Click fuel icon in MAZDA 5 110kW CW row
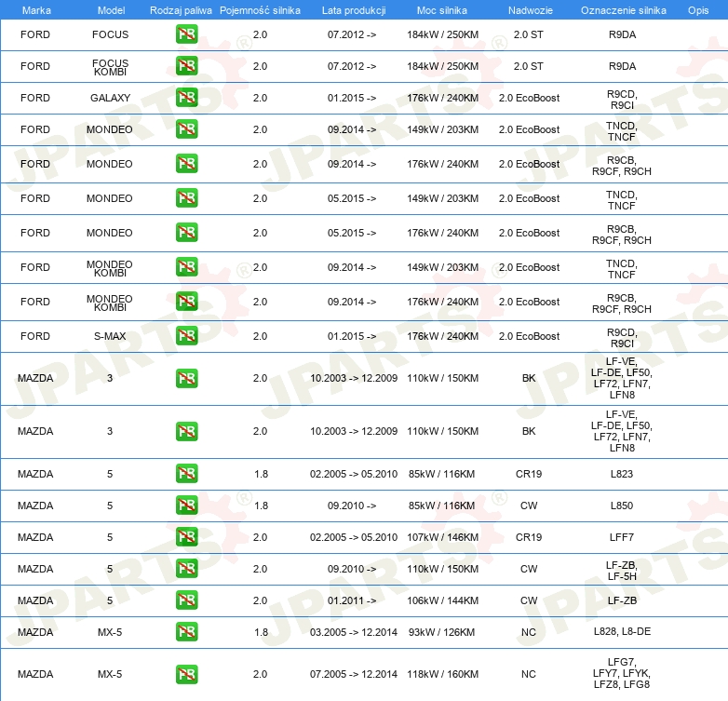 point(186,568)
